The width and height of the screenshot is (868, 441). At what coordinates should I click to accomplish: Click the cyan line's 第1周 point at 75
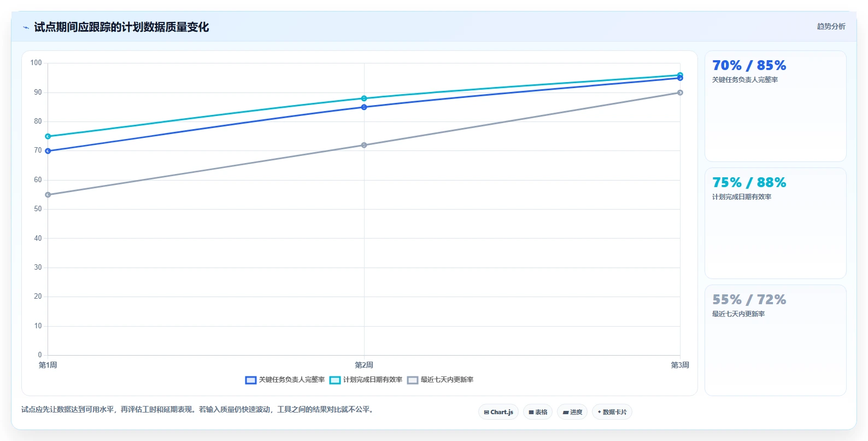[x=48, y=136]
